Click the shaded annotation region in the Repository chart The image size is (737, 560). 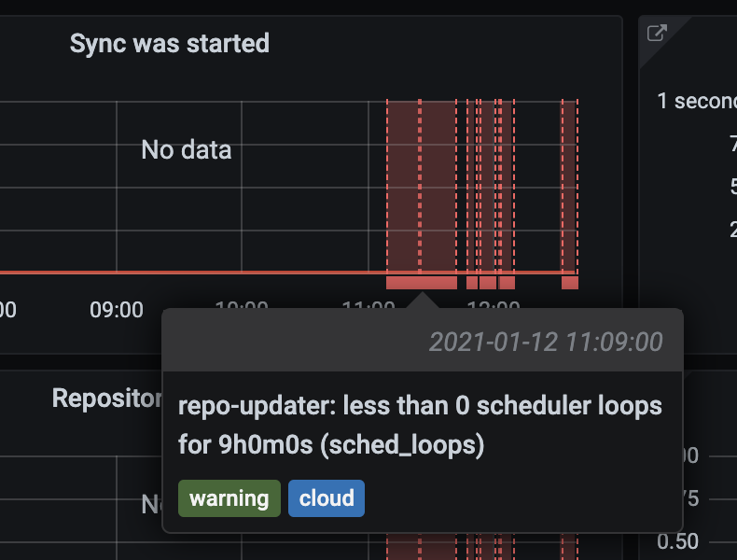coord(421,546)
